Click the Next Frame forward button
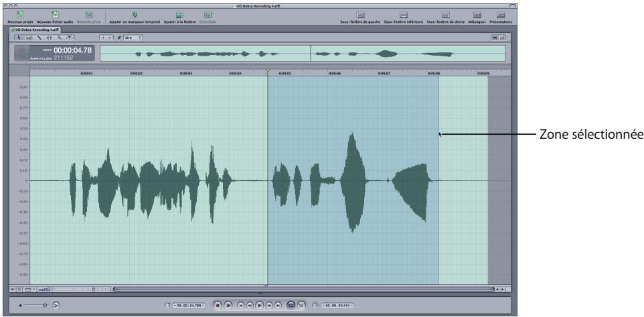Viewport: 644px width, 317px height. pos(269,305)
